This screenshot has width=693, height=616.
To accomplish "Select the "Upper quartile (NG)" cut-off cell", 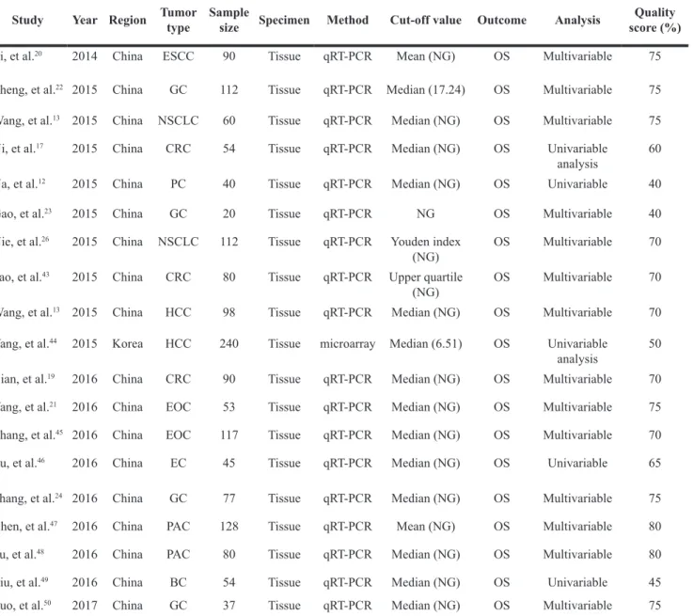I will click(426, 284).
